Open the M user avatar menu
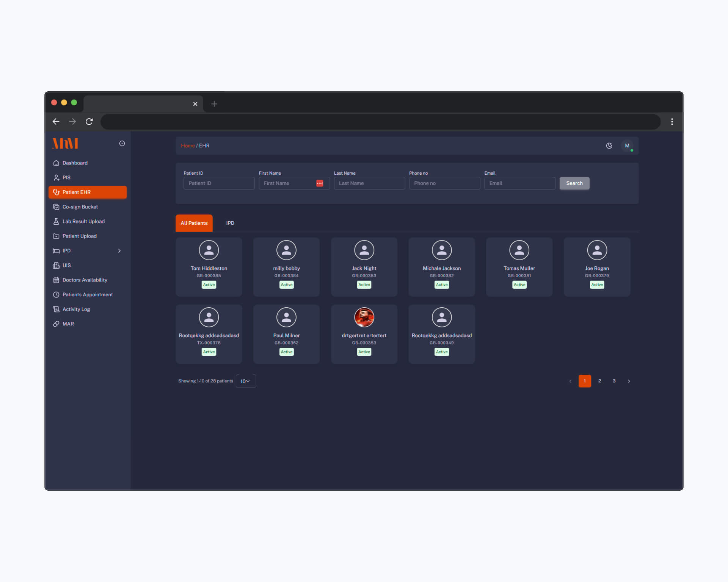The width and height of the screenshot is (728, 582). [x=627, y=145]
